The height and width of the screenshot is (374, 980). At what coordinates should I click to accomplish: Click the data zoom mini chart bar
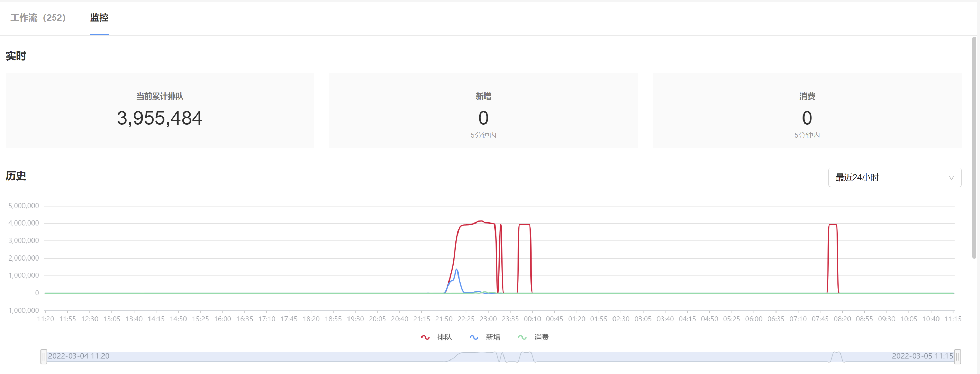coord(500,356)
